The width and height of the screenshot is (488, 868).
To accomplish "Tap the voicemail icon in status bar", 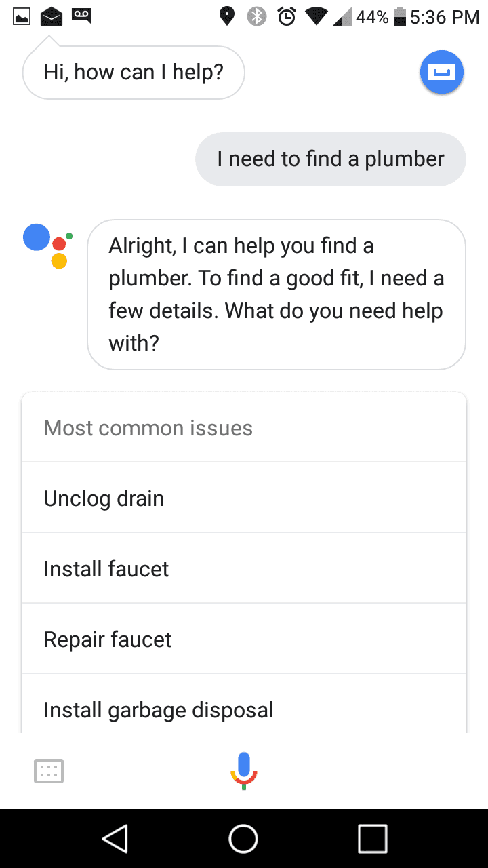I will click(81, 16).
